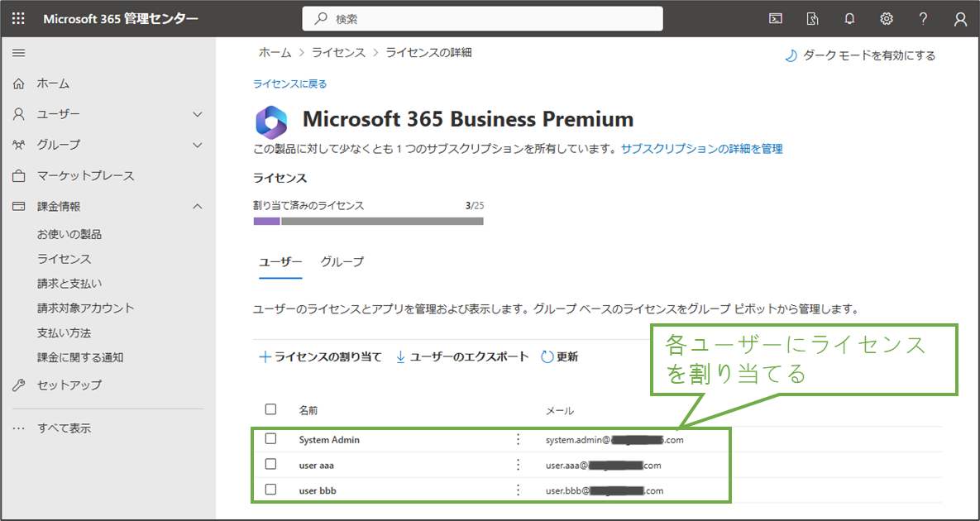Image resolution: width=980 pixels, height=521 pixels.
Task: Click the ユーザー person icon in sidebar
Action: click(19, 114)
